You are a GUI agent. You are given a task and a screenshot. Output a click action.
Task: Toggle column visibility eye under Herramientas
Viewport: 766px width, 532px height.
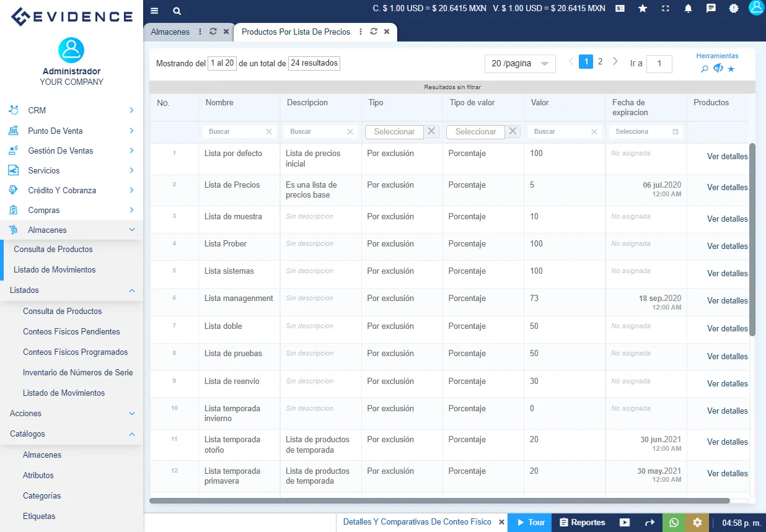[718, 69]
